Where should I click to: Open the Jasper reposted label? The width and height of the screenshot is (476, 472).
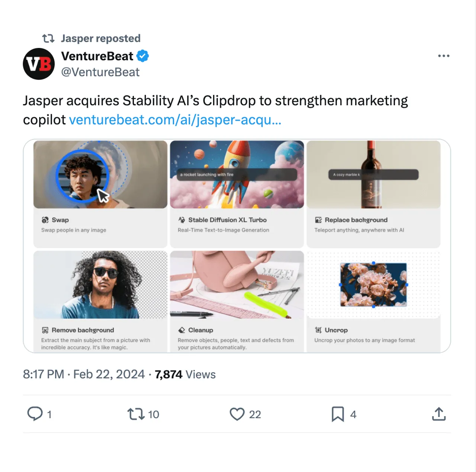tap(101, 38)
